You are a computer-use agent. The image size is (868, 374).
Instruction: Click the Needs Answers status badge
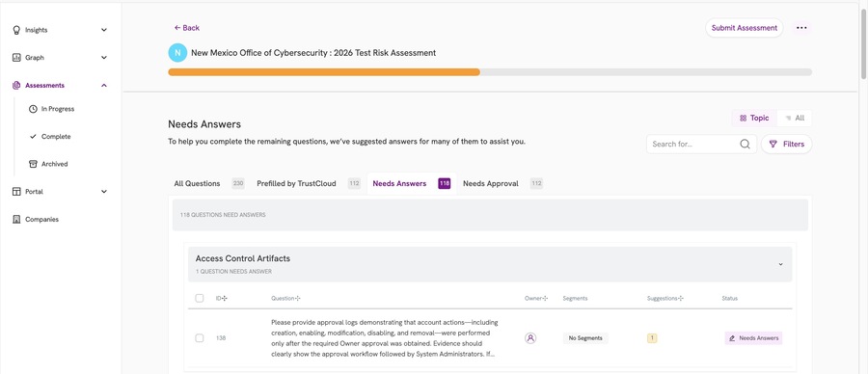(x=753, y=338)
